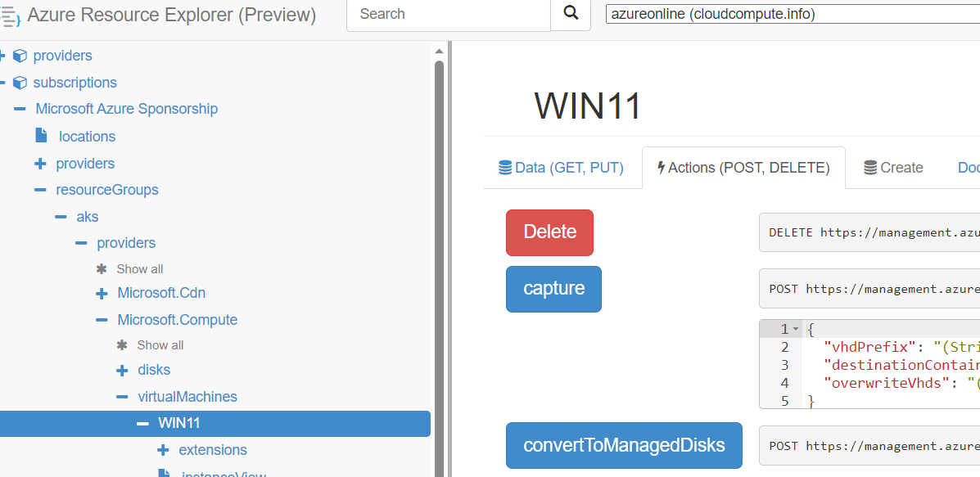Collapse the Microsoft.Compute provider
Screen dimensions: 980x477
102,320
